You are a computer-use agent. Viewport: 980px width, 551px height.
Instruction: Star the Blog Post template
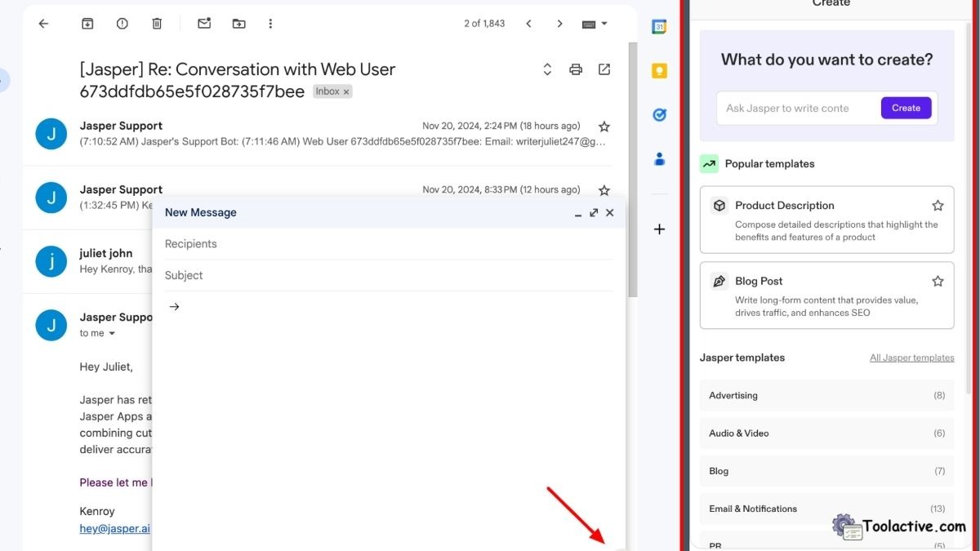pyautogui.click(x=938, y=281)
